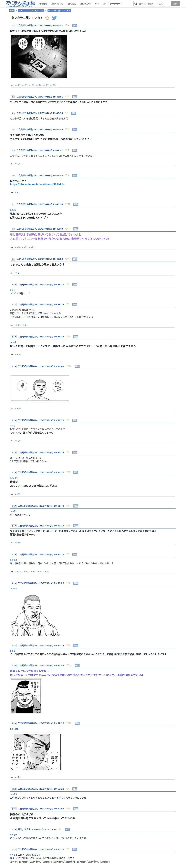This screenshot has width=186, height=868.
Task: Follow the >>36 reply link under post 5
Action: click(x=18, y=164)
